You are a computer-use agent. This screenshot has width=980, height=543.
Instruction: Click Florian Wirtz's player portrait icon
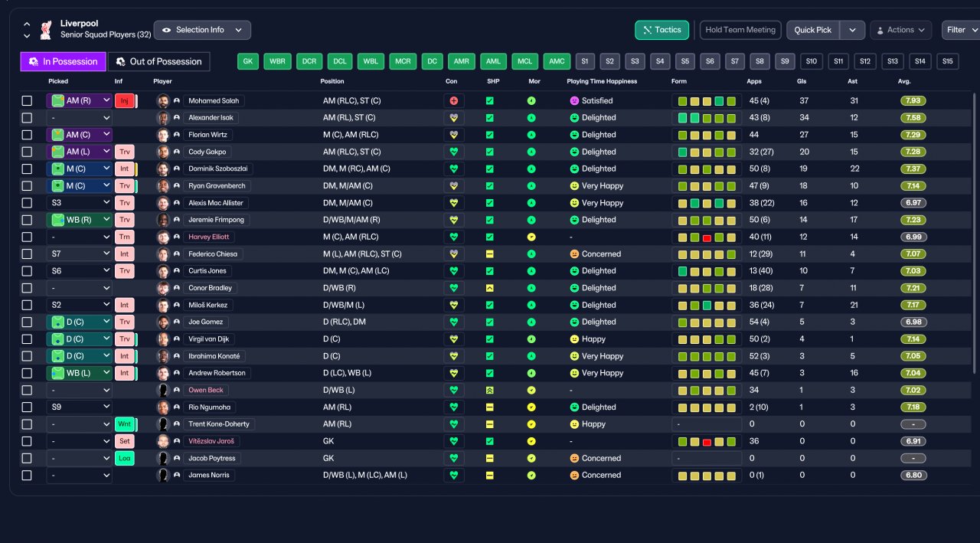pyautogui.click(x=163, y=135)
